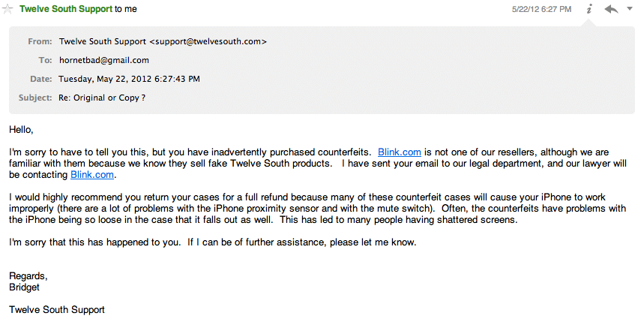Click the hornetbad@gmail.com recipient address

click(104, 60)
